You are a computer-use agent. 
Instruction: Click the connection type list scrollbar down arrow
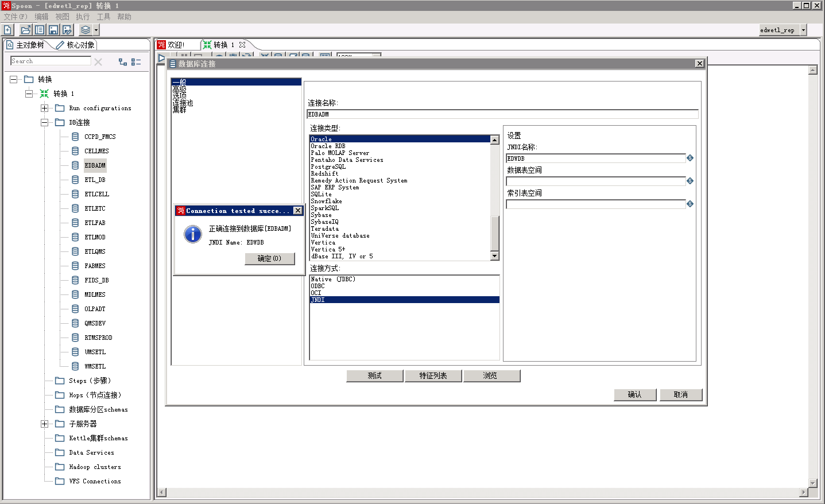click(x=494, y=256)
